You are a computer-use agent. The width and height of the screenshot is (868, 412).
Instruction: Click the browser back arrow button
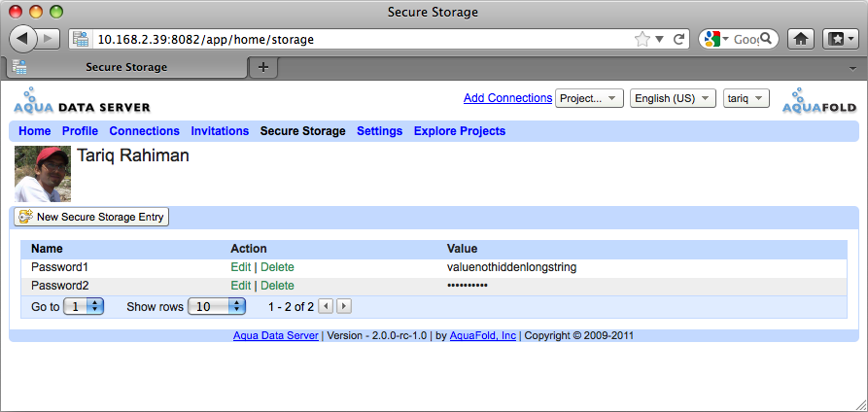[22, 39]
